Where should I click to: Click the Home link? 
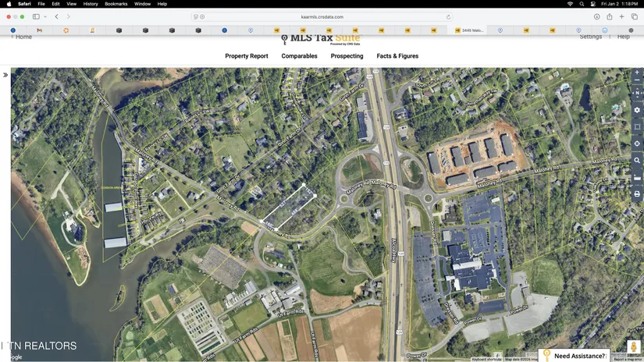(x=23, y=37)
